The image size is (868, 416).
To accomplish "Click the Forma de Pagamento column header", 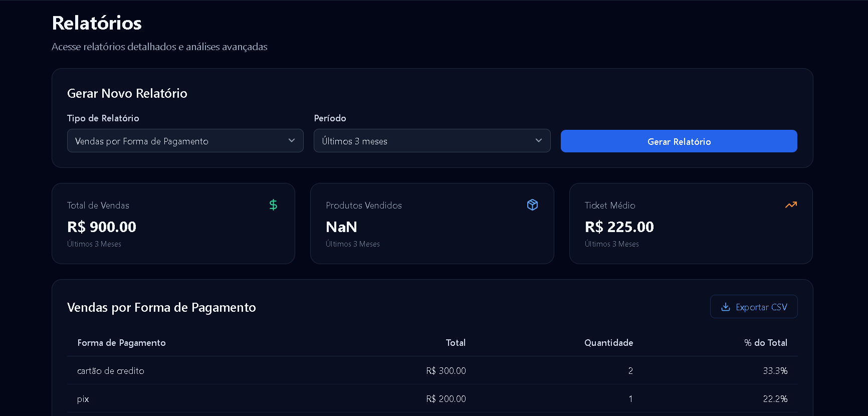I will point(121,343).
